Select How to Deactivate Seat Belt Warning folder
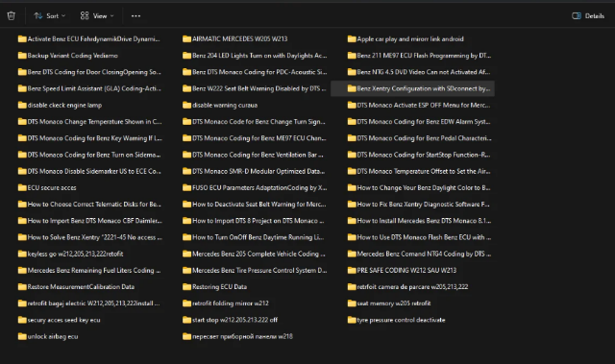The width and height of the screenshot is (615, 364). (x=259, y=205)
